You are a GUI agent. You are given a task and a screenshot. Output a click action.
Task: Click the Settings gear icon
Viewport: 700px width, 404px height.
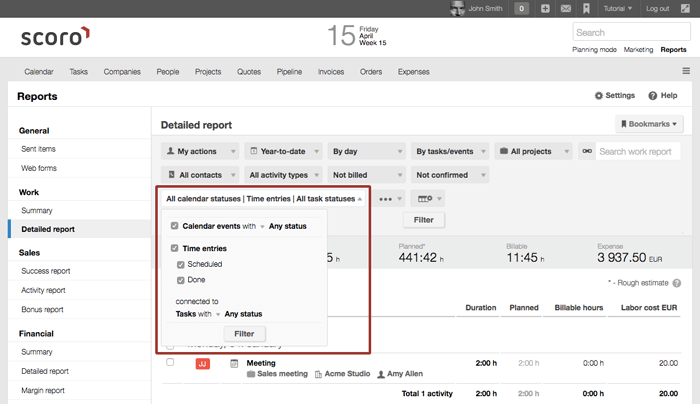(x=599, y=96)
